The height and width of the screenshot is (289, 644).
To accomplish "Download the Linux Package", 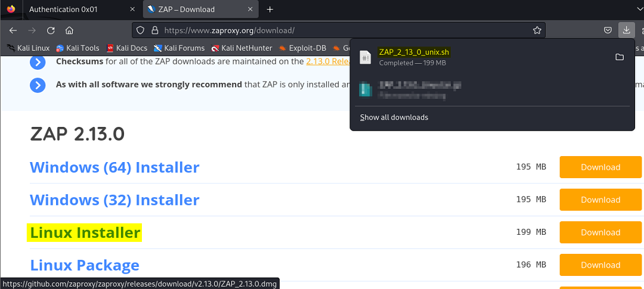I will pyautogui.click(x=600, y=265).
